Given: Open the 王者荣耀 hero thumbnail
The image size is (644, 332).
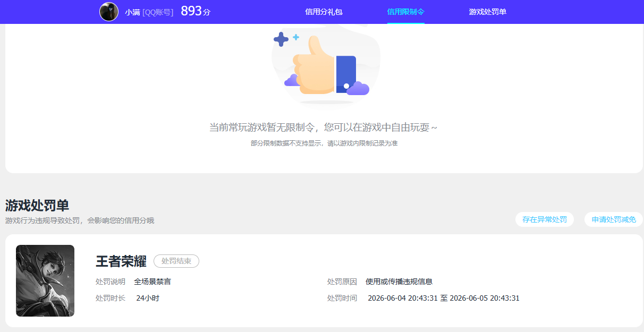Looking at the screenshot, I should click(x=45, y=280).
